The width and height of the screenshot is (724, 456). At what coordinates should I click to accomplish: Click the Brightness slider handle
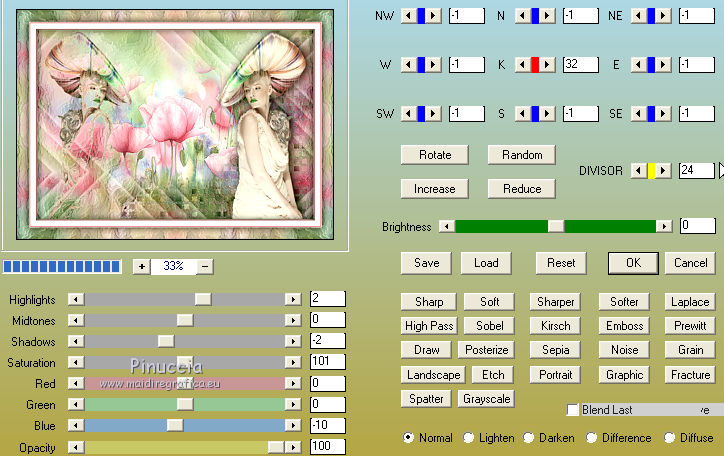pos(555,226)
